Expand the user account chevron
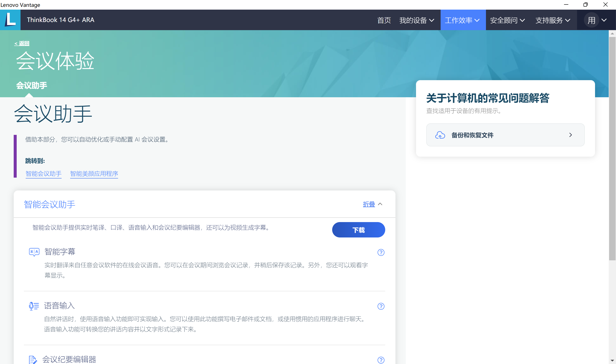This screenshot has height=364, width=616. [604, 20]
